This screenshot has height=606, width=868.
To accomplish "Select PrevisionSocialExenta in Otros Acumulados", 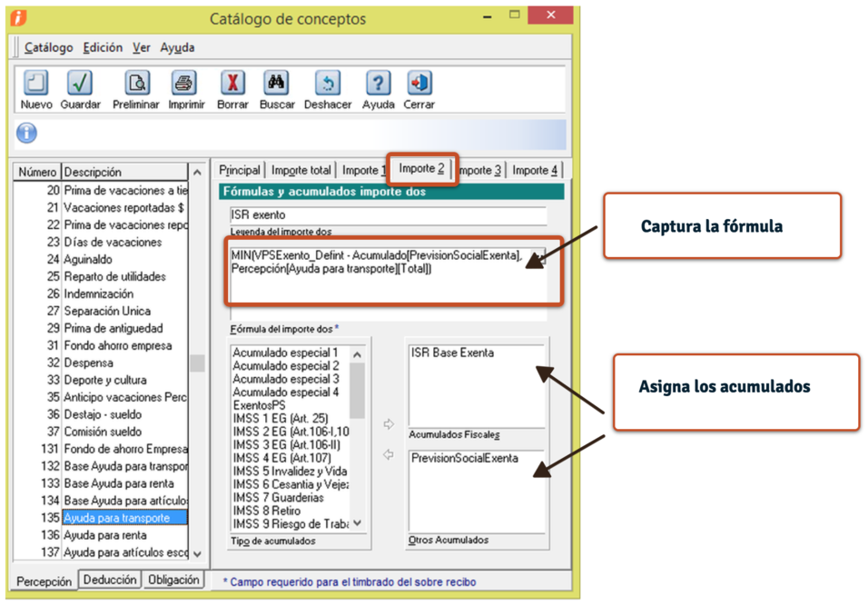I will point(465,458).
